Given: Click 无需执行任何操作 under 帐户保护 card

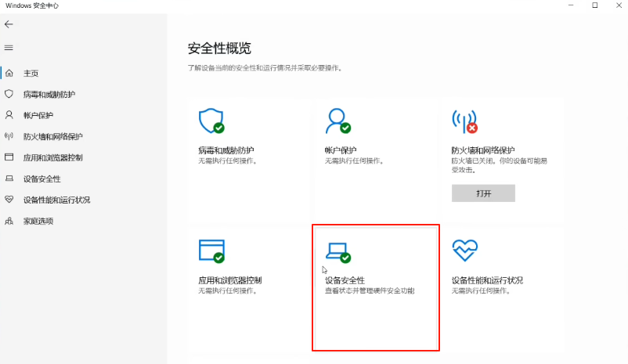Looking at the screenshot, I should point(354,161).
